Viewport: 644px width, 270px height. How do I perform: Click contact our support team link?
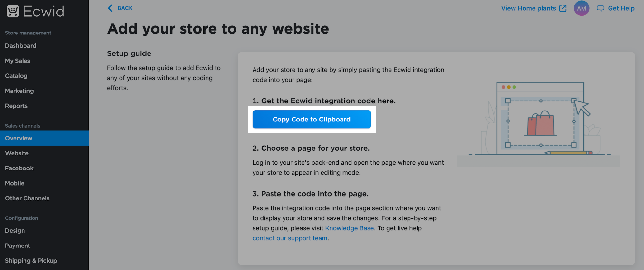pyautogui.click(x=290, y=238)
